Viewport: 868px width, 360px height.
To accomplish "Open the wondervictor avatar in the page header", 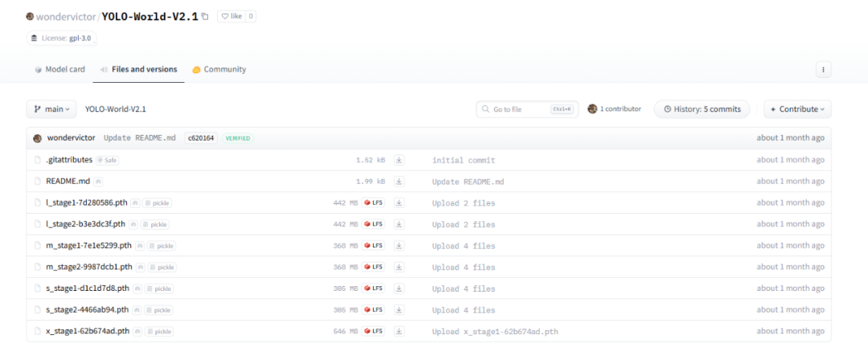I will [x=30, y=17].
